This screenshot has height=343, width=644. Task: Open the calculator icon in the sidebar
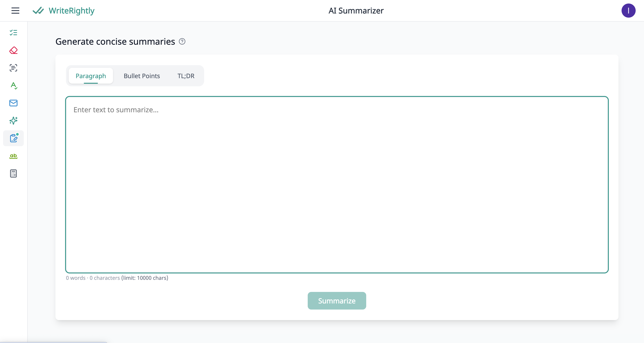[x=13, y=174]
